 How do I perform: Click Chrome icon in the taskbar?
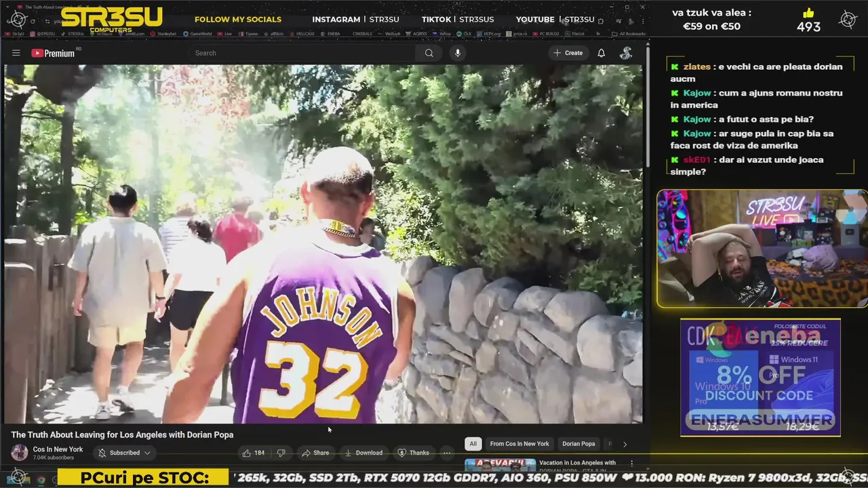(x=41, y=480)
